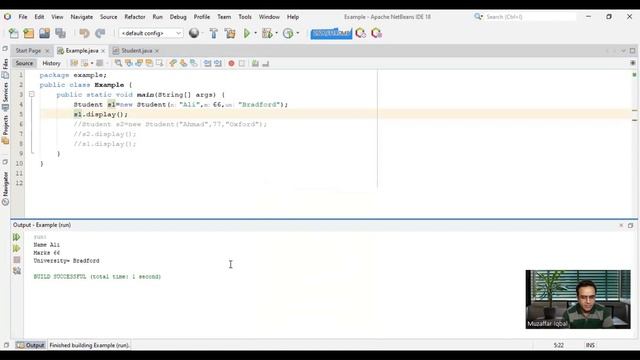
Task: Click the Open Project icon
Action: click(x=44, y=33)
